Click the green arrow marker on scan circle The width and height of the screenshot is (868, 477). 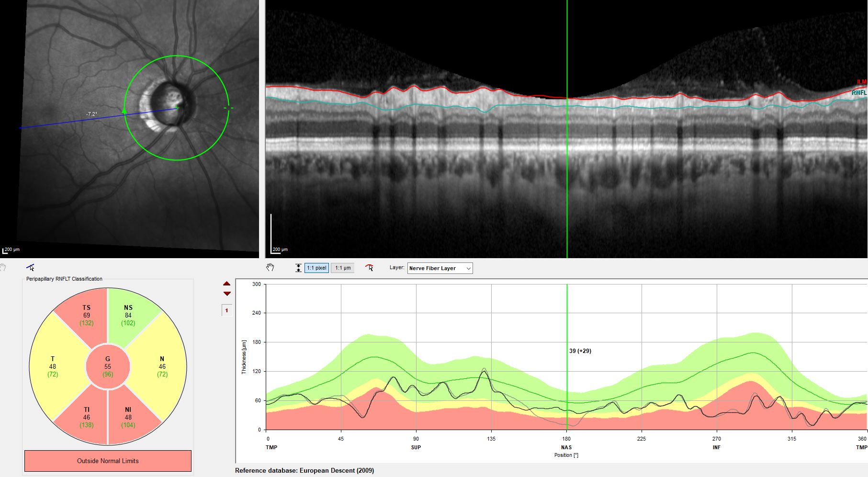tap(124, 111)
